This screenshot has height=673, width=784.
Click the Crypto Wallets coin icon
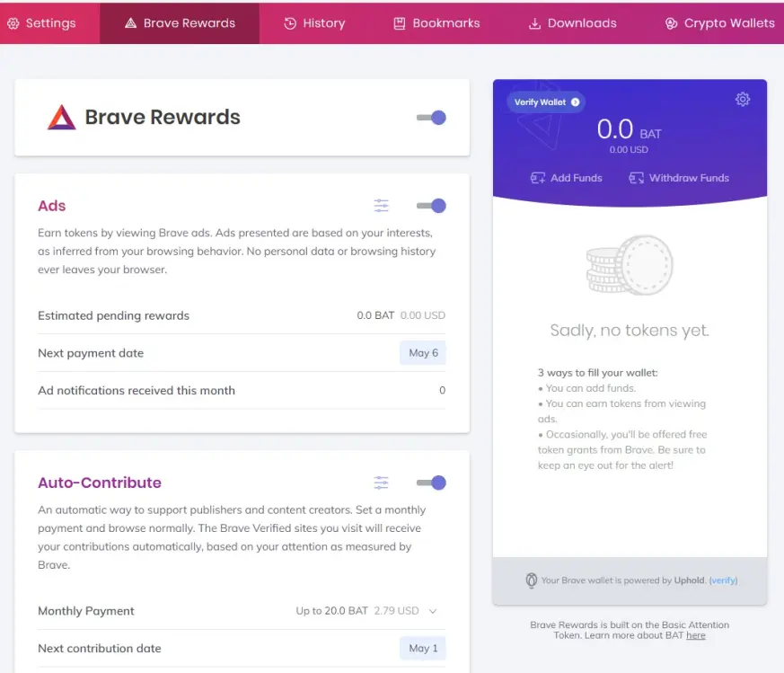tap(671, 23)
